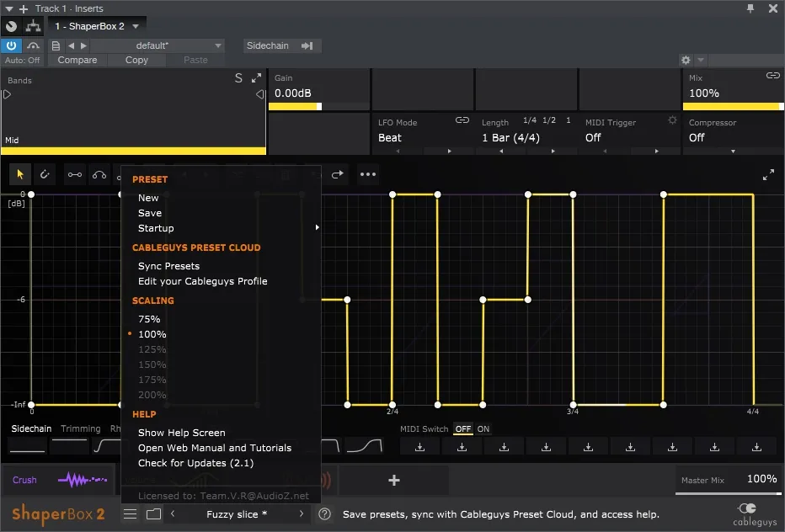Click the Sidechain input arrow icon
This screenshot has height=532, width=785.
[307, 45]
